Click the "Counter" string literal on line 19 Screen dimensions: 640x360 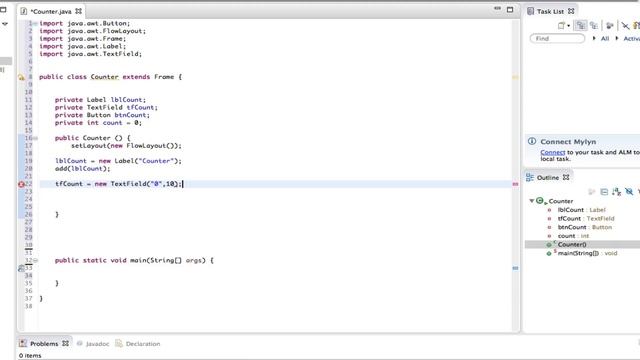(155, 161)
